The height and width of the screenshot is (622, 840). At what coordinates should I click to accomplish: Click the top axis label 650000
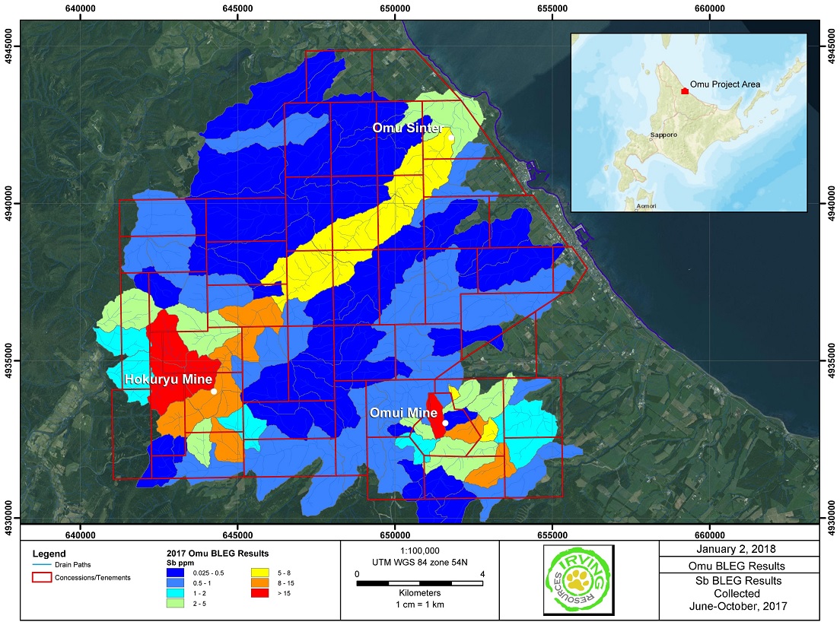(x=395, y=8)
